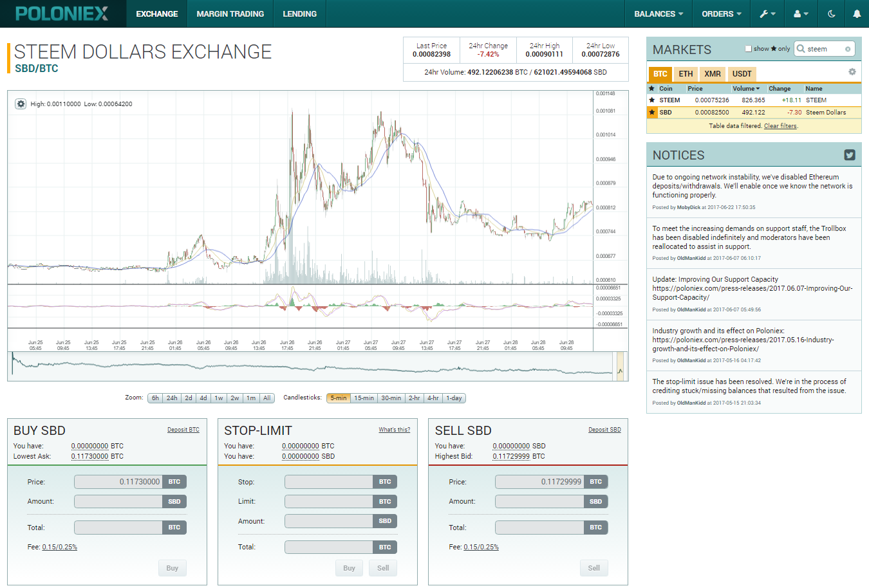Click the Sell button in Sell SBD
Screen dimensions: 869x588
click(x=593, y=568)
